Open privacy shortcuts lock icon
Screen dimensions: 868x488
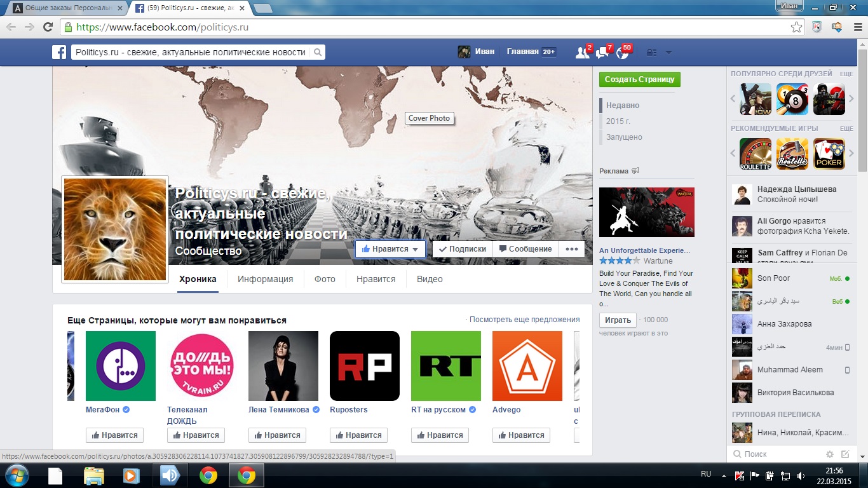pos(651,53)
